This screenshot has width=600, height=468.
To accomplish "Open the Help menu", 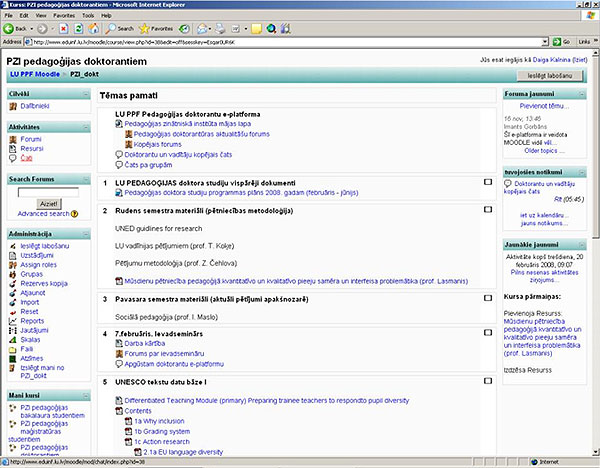I will 106,16.
